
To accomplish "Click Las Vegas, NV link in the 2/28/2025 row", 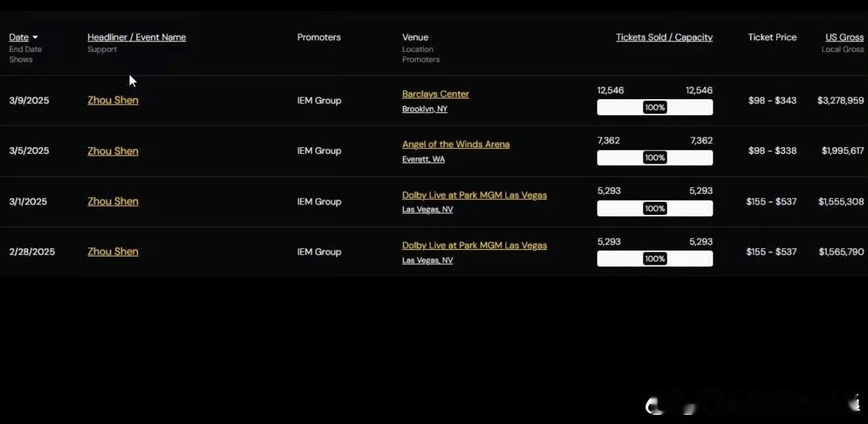I will (427, 260).
